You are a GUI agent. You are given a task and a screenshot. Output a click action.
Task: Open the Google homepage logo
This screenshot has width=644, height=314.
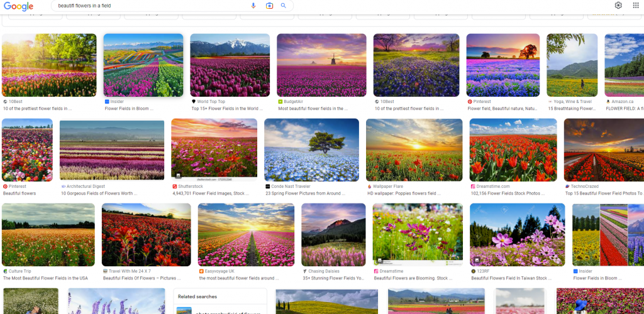point(18,6)
